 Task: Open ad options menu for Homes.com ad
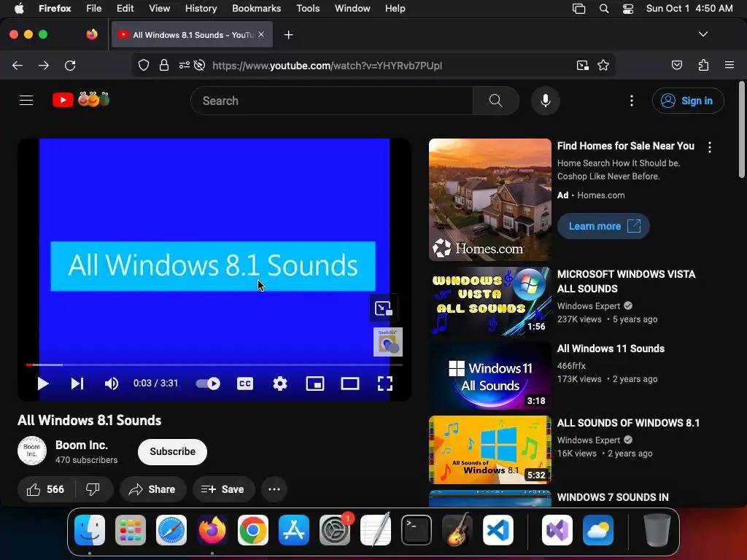(x=710, y=147)
